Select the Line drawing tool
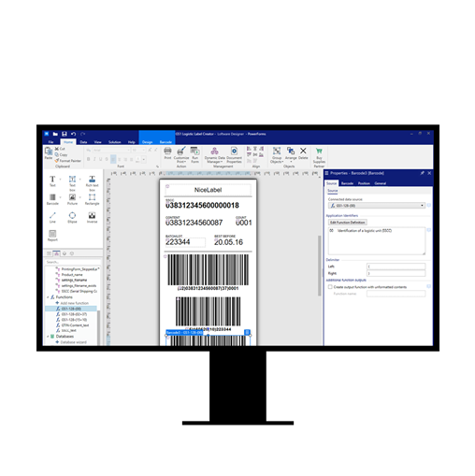This screenshot has height=476, width=475. [x=52, y=217]
